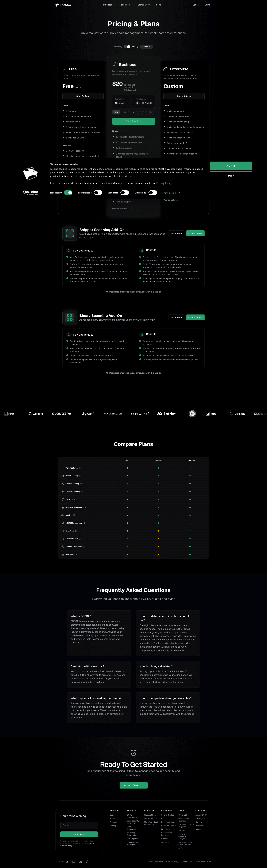Select the XS team size option
Image resolution: width=267 pixels, height=868 pixels.
pos(116,112)
